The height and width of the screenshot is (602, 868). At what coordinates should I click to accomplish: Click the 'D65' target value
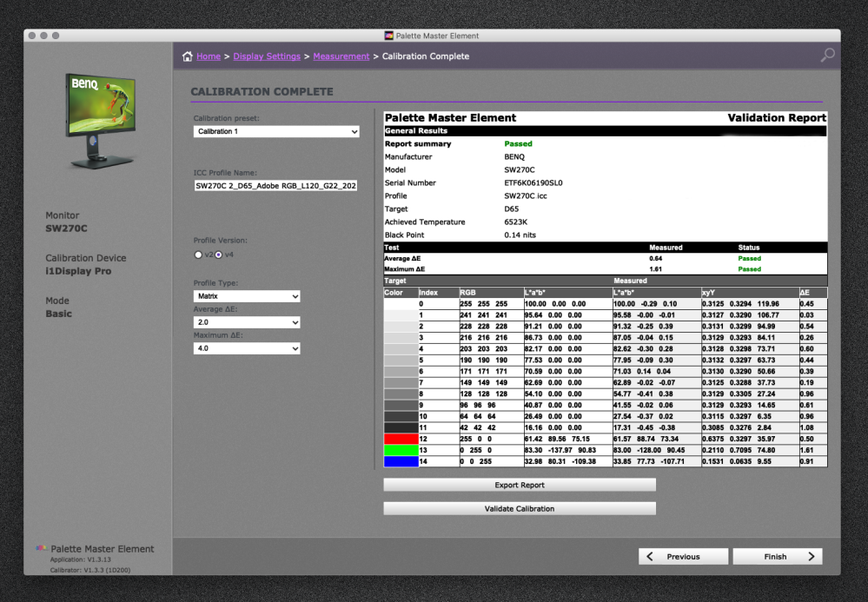(512, 208)
